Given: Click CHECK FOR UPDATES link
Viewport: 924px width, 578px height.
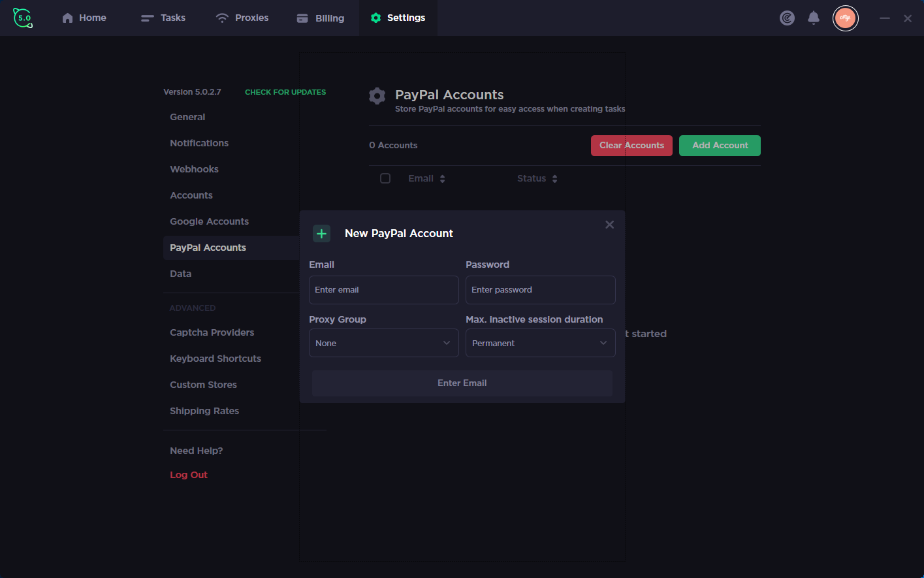Looking at the screenshot, I should coord(285,92).
